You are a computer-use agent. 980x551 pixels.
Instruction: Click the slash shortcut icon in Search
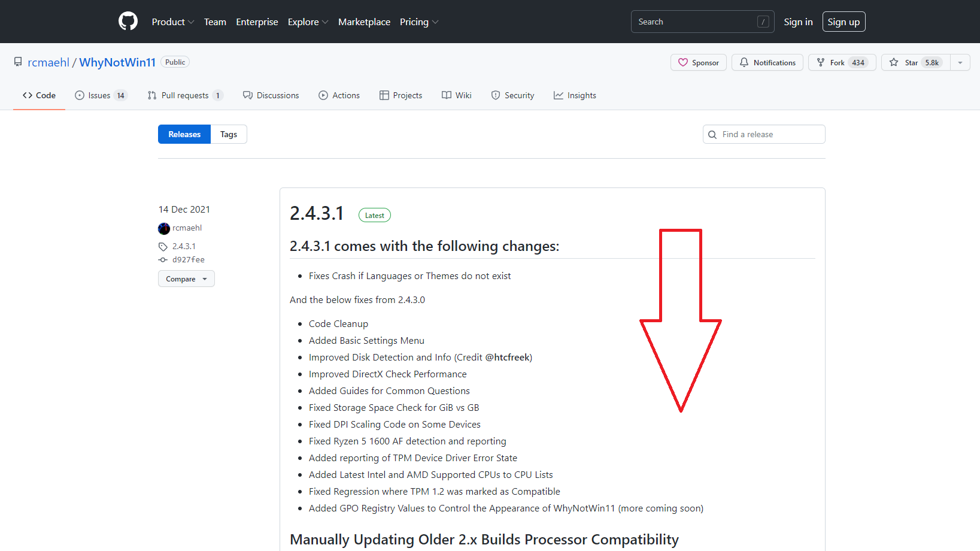click(763, 22)
